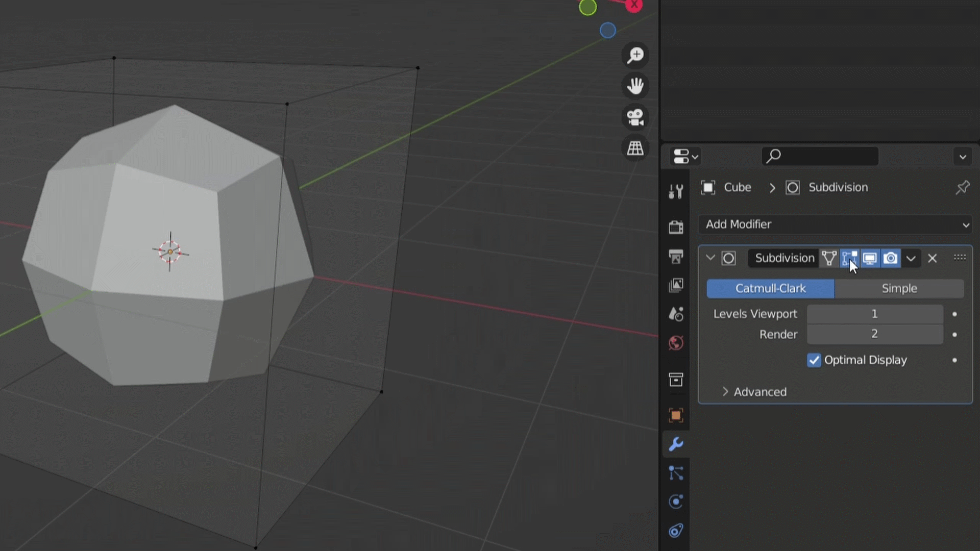Click the zoom viewport magnifier icon
Screen dimensions: 980x551
[635, 55]
